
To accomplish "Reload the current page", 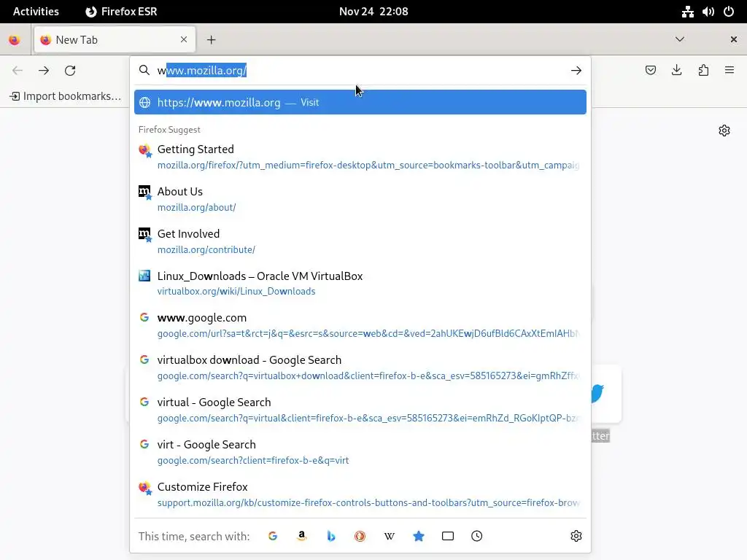I will point(70,71).
